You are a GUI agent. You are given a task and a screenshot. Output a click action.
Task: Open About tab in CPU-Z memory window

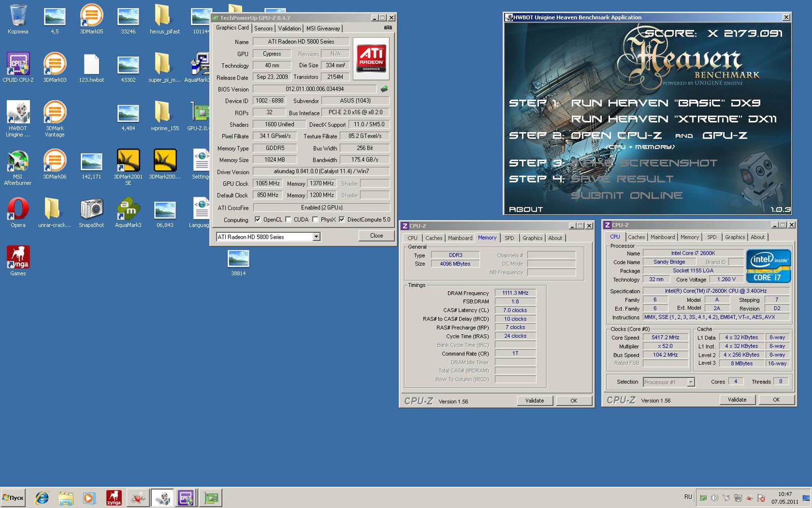click(555, 238)
